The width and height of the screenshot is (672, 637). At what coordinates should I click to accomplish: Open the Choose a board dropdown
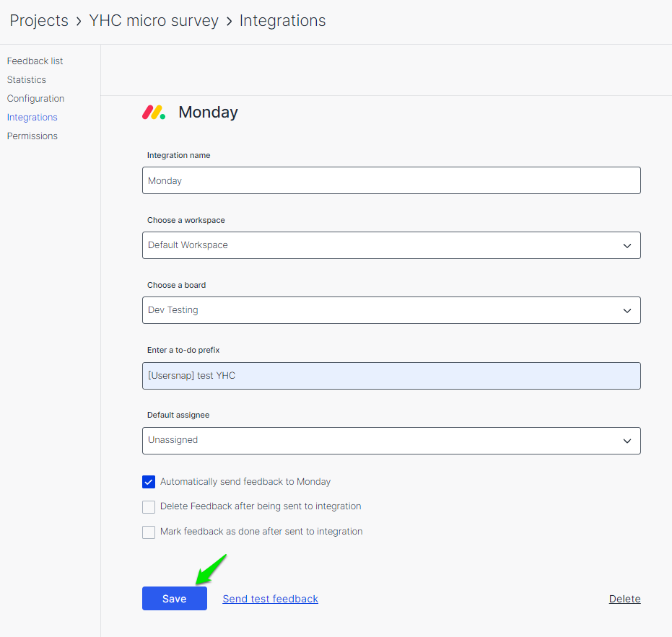pyautogui.click(x=391, y=310)
